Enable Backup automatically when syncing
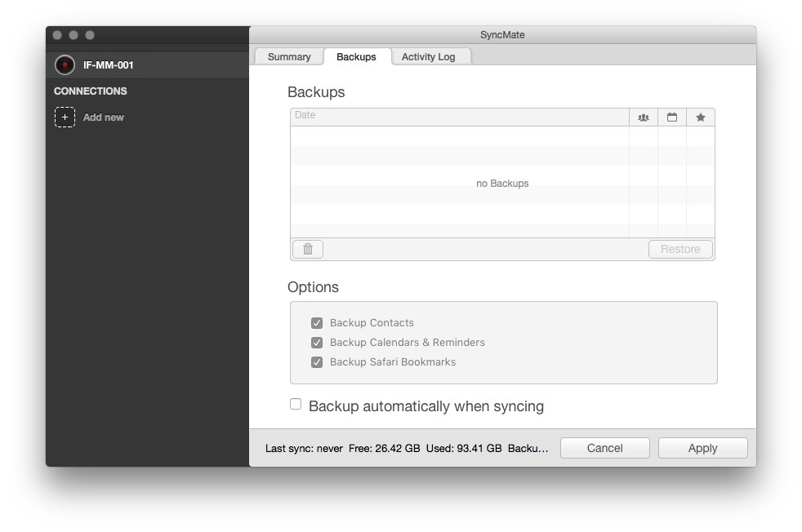Screen dimensions: 802x532 (295, 403)
